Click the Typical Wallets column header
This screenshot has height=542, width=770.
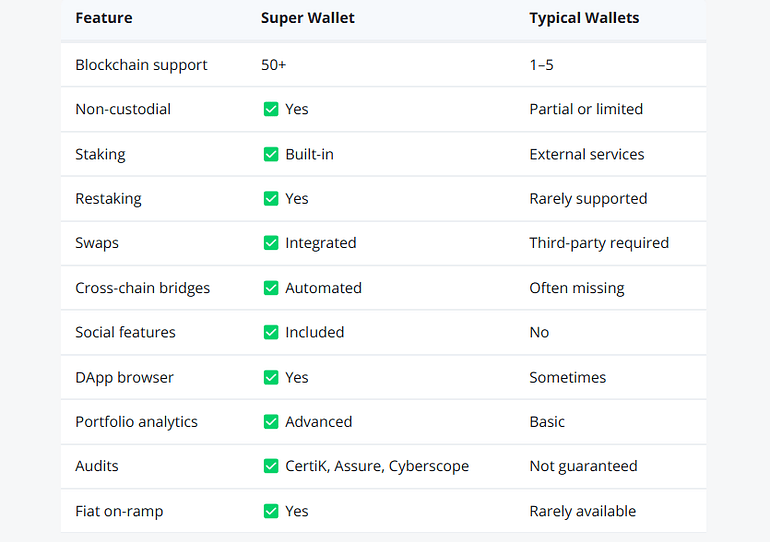pyautogui.click(x=584, y=18)
